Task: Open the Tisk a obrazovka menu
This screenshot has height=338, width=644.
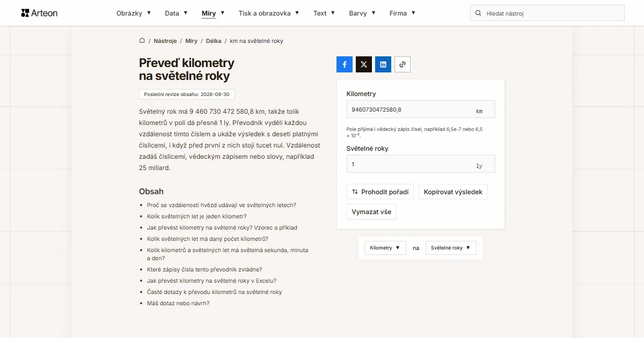Action: [269, 13]
